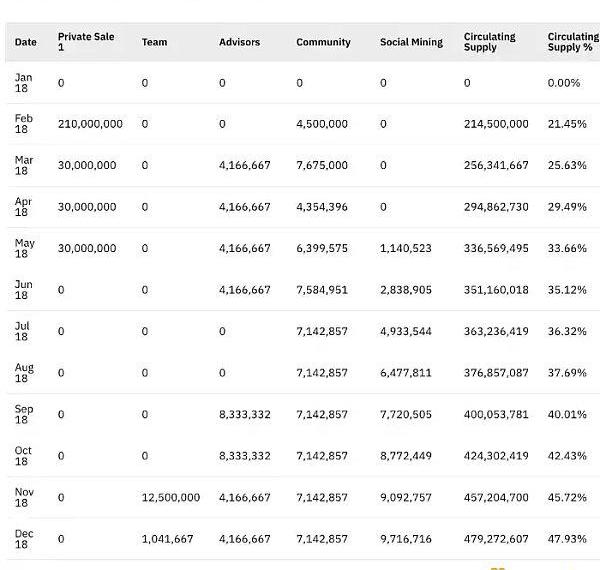This screenshot has width=600, height=570.
Task: Click the Team column header
Action: click(x=154, y=42)
